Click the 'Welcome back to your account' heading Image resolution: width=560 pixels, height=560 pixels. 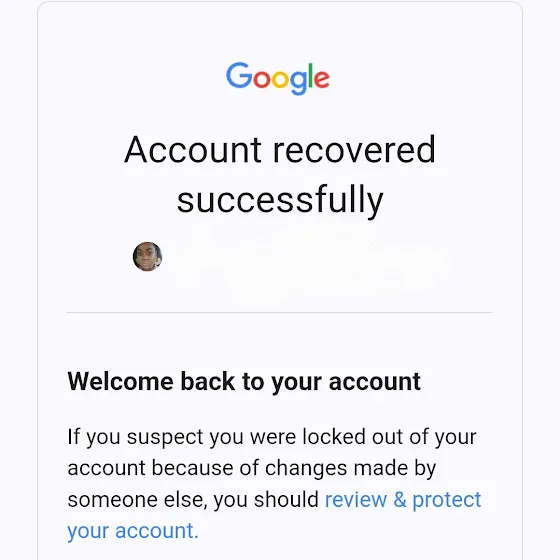click(244, 382)
